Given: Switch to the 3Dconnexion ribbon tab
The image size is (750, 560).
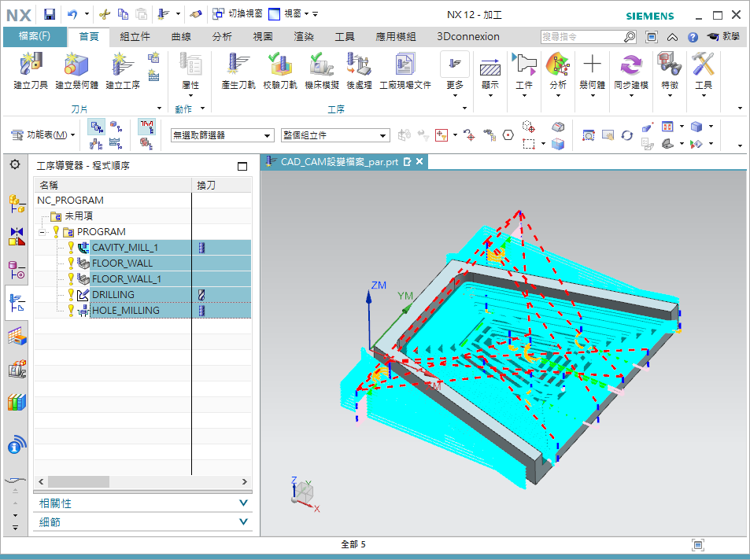Looking at the screenshot, I should click(467, 37).
